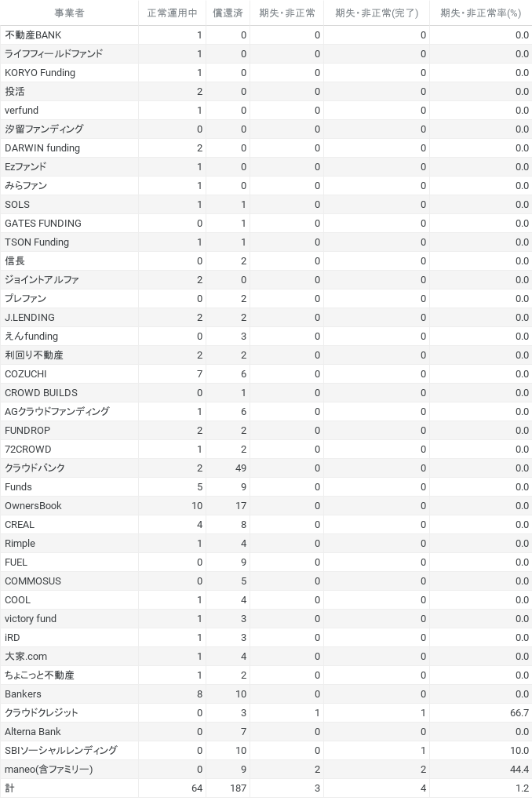532x801 pixels.
Task: Select the DARWIN funding cell
Action: click(69, 148)
